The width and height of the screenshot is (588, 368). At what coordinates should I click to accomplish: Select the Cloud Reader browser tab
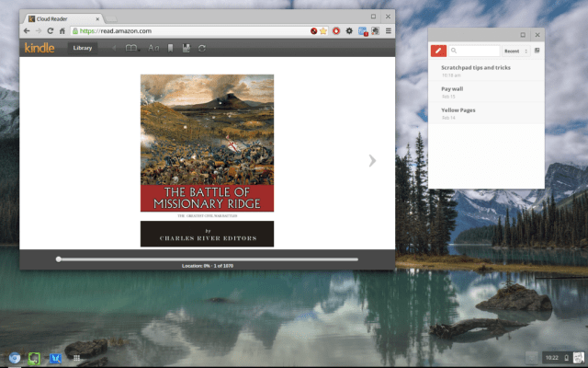click(x=63, y=18)
